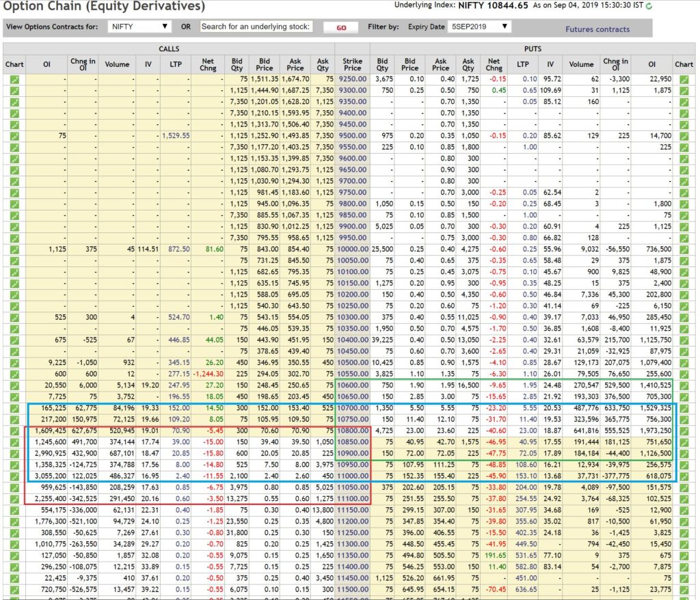Refresh the underlying index quote

pos(649,5)
